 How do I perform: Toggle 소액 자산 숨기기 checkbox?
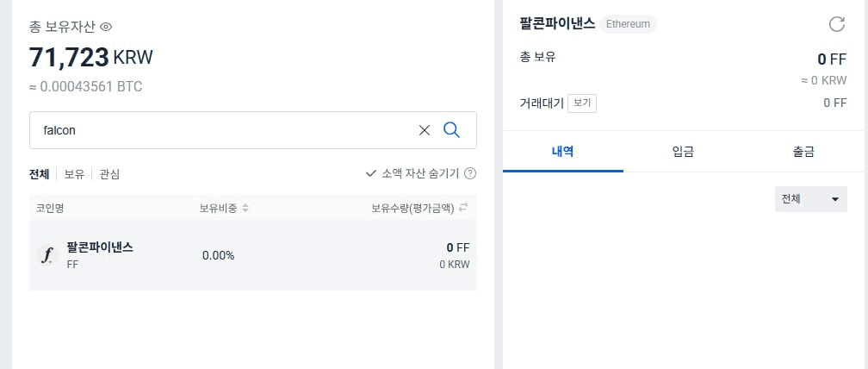tap(371, 174)
